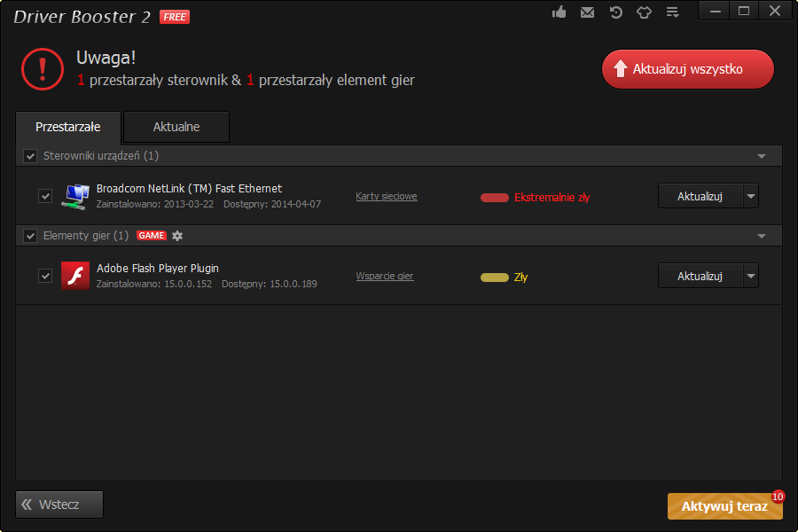Select the Broadcom NetLink (TM) Fast Ethernet name
The height and width of the screenshot is (532, 798).
[x=190, y=189]
